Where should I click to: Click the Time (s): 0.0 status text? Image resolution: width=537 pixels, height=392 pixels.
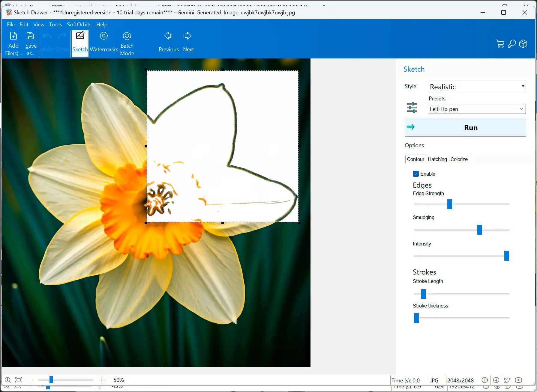(x=406, y=380)
